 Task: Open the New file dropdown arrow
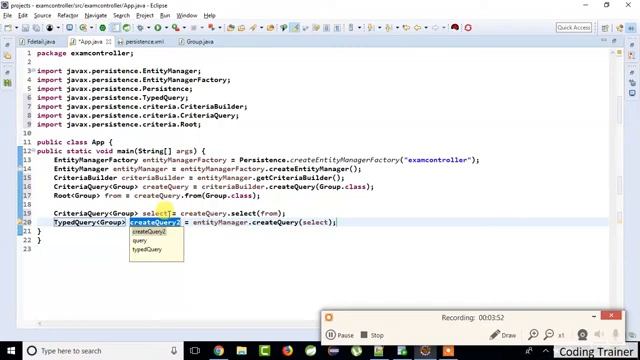(16, 28)
